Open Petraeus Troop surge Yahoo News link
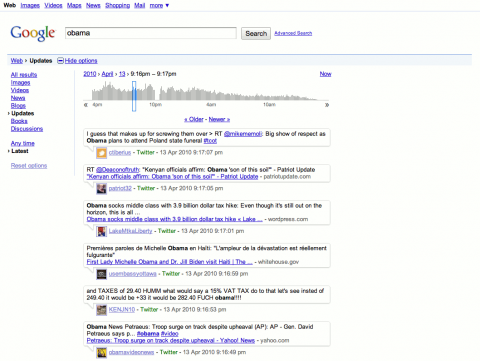The width and height of the screenshot is (480, 361). point(171,341)
